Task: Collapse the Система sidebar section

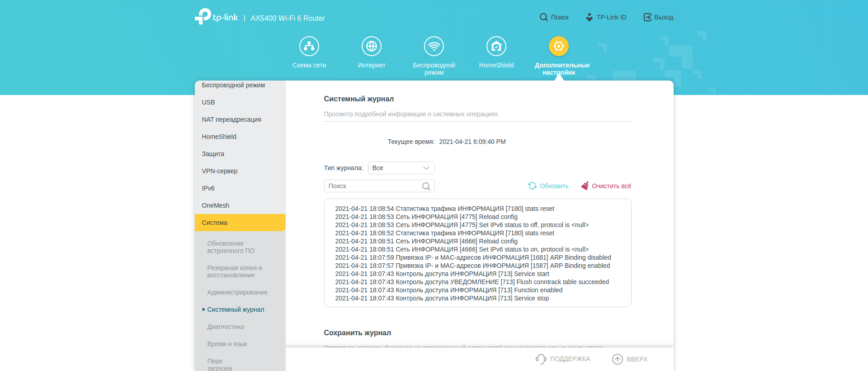Action: click(x=240, y=223)
